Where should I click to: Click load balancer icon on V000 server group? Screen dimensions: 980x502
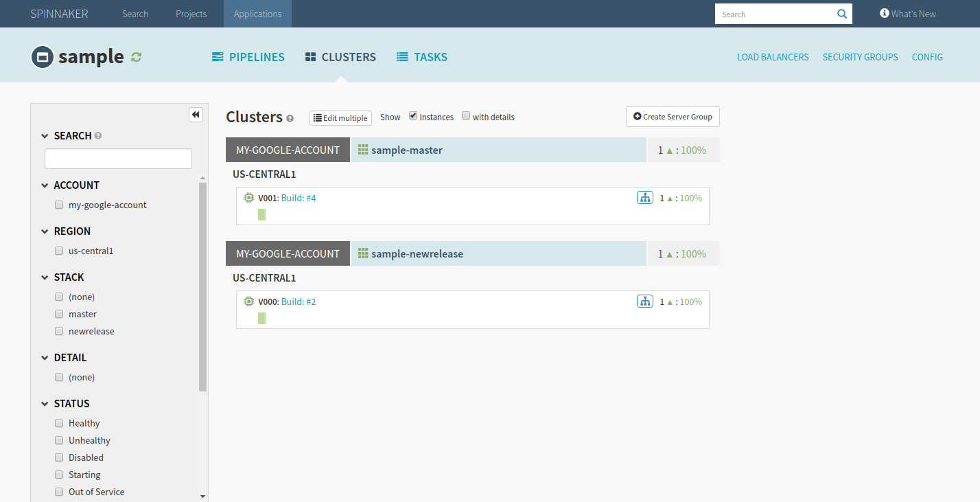click(x=644, y=301)
